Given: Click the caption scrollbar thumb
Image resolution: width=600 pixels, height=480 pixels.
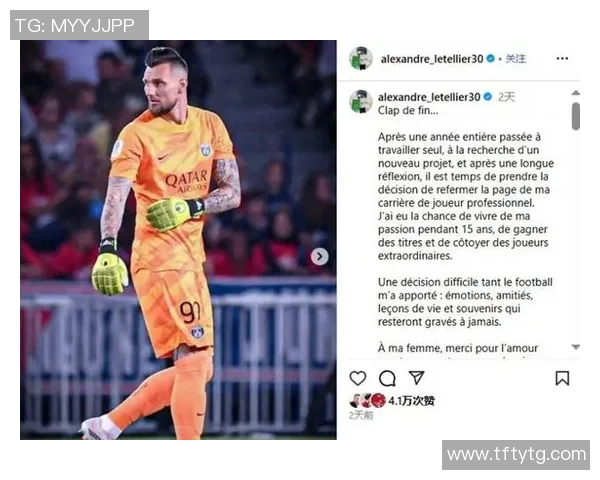Looking at the screenshot, I should click(x=576, y=116).
